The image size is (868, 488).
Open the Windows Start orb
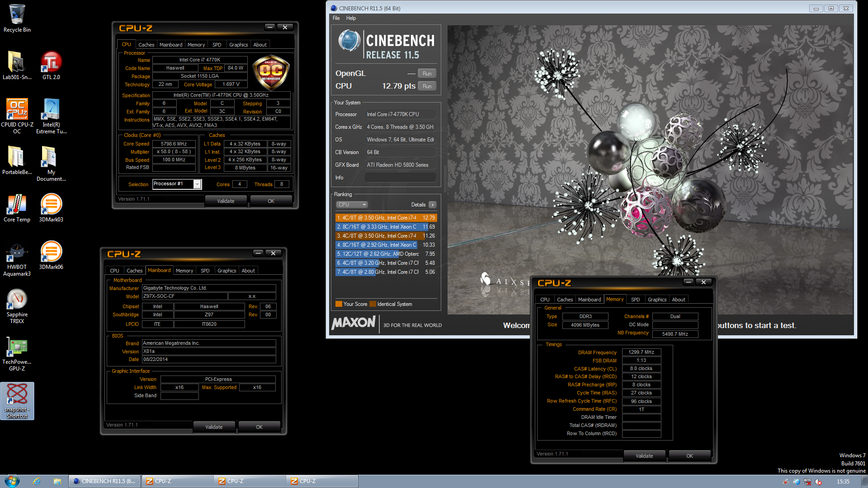click(x=12, y=481)
